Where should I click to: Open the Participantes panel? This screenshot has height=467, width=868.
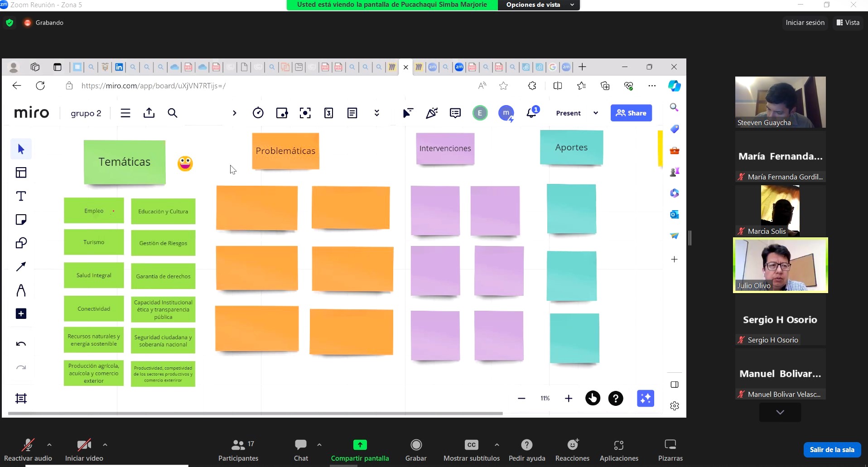238,450
